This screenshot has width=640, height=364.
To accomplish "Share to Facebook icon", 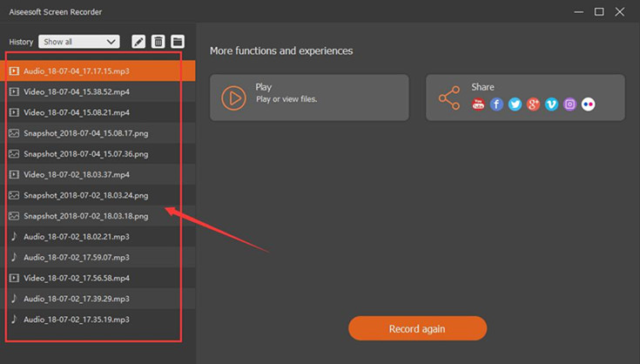I will click(x=496, y=104).
